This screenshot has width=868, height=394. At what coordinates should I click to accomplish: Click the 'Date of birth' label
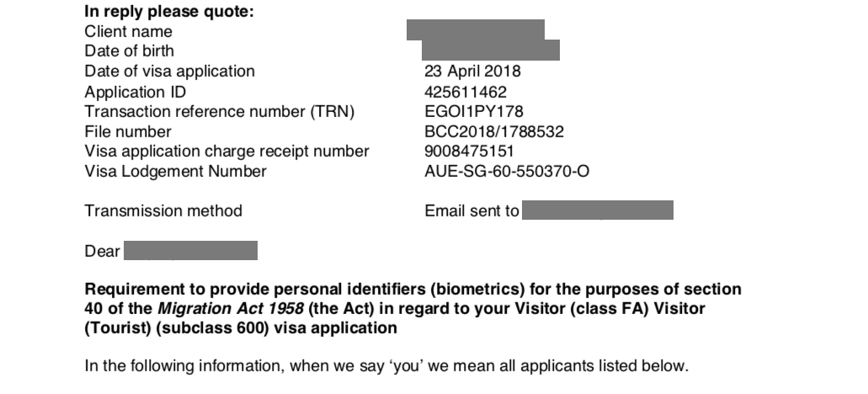[x=129, y=51]
